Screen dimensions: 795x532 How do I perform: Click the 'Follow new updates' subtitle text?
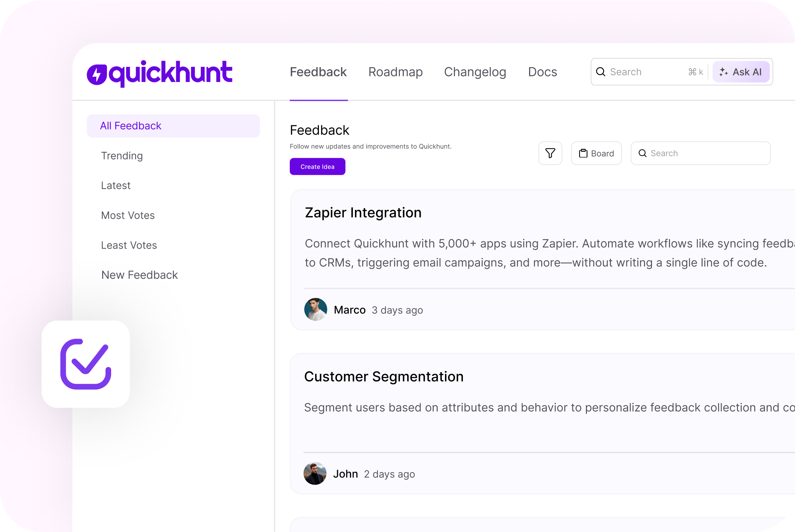pyautogui.click(x=370, y=146)
